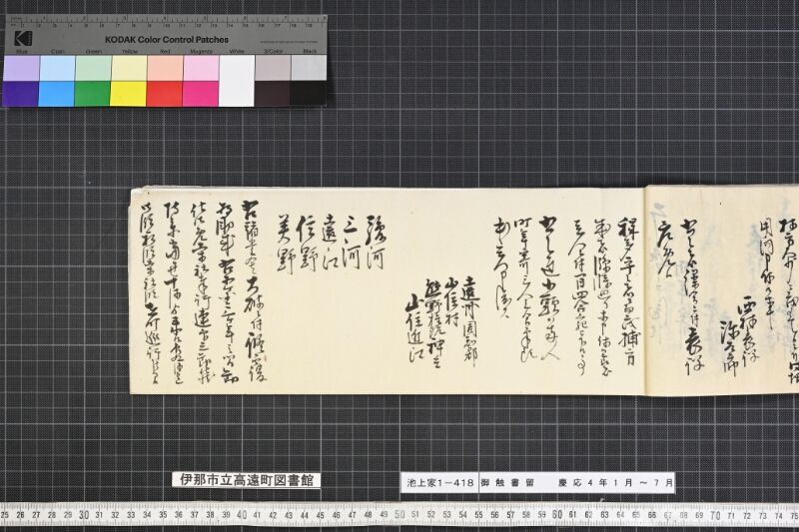Click the number 40 on the bottom ruler
This screenshot has width=799, height=532.
[x=242, y=515]
